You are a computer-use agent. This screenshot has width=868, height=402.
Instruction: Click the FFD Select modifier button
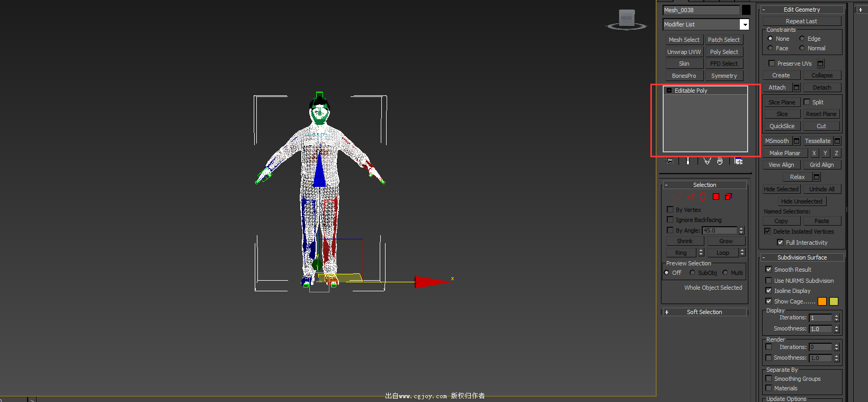tap(724, 64)
